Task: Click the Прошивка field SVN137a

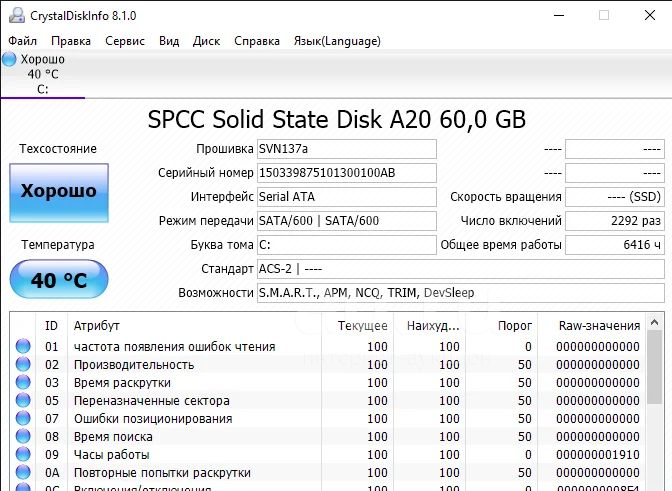Action: tap(347, 149)
